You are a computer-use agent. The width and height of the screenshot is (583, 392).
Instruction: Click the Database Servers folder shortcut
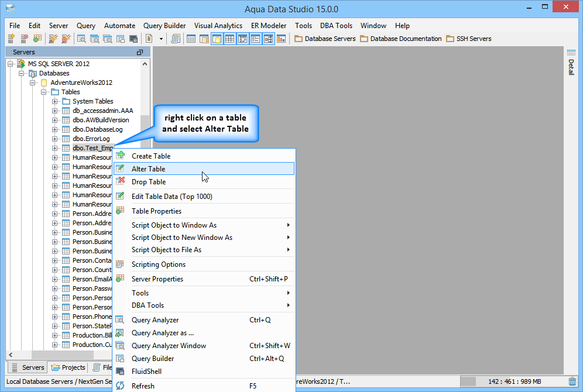325,39
